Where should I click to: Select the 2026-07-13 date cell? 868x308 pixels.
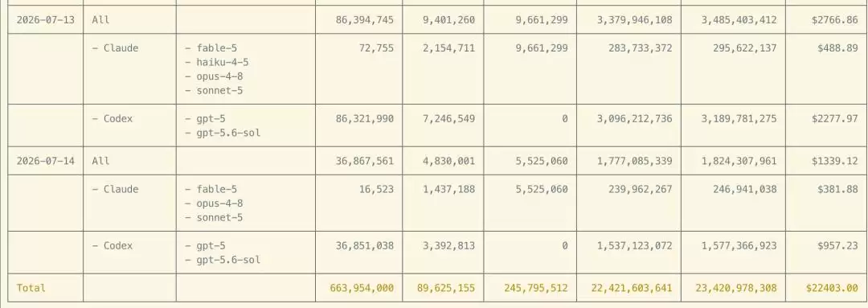[45, 20]
